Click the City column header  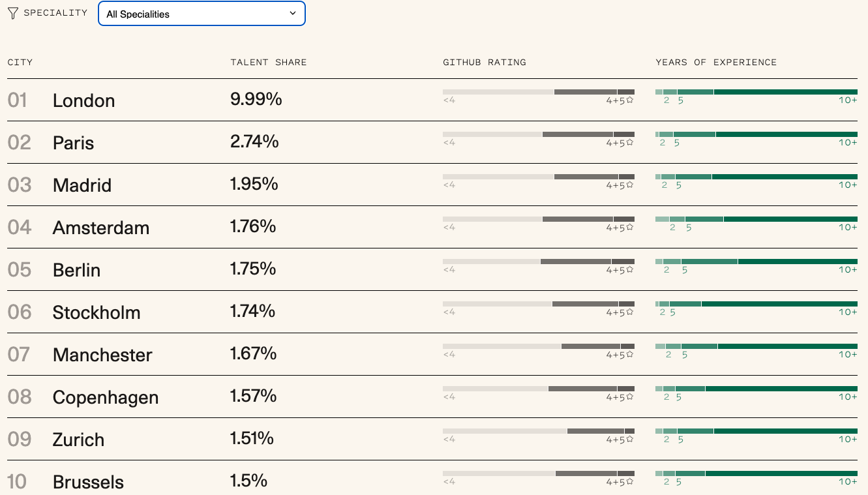20,63
